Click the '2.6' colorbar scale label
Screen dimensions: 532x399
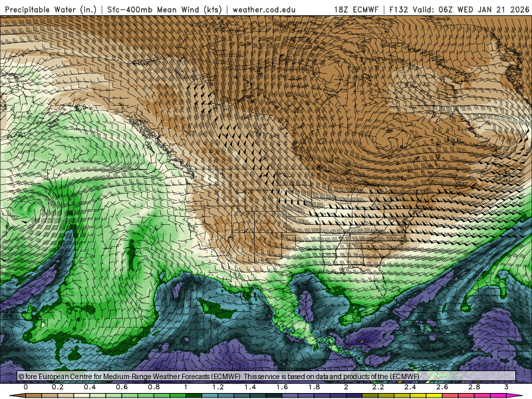tap(442, 387)
